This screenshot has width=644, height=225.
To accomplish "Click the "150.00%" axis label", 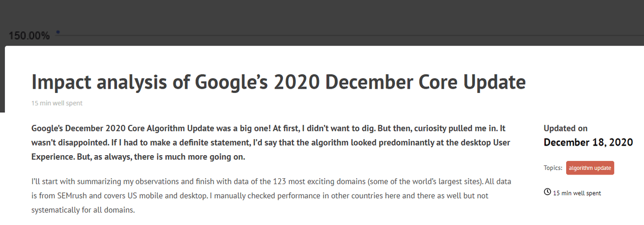I will [x=30, y=36].
